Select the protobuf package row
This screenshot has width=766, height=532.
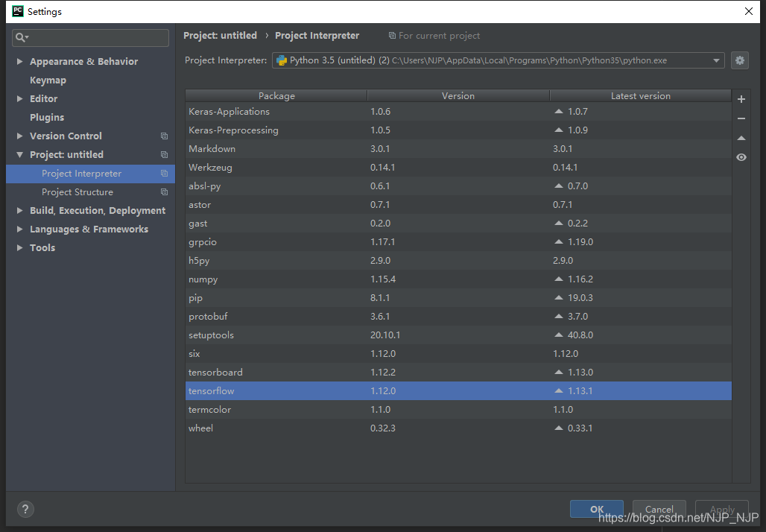(458, 317)
